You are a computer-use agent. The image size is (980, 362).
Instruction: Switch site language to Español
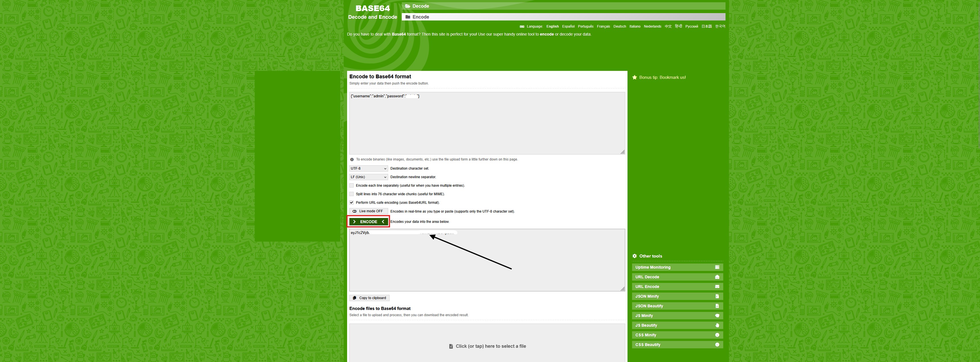[x=569, y=26]
